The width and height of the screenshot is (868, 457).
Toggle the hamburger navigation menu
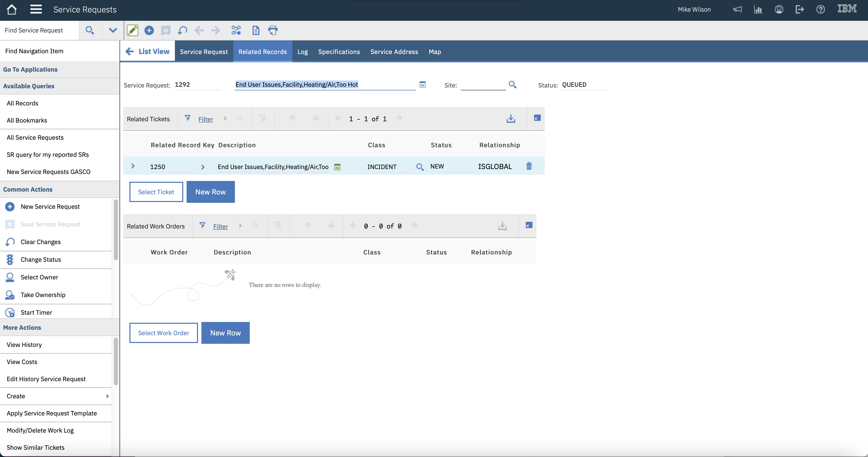[x=36, y=9]
